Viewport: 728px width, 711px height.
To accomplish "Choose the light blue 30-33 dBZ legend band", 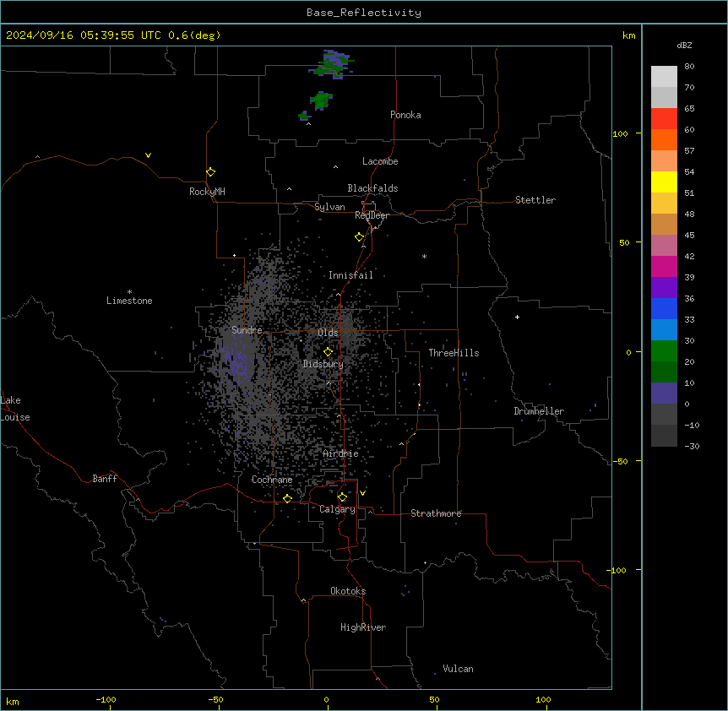I will pos(664,329).
